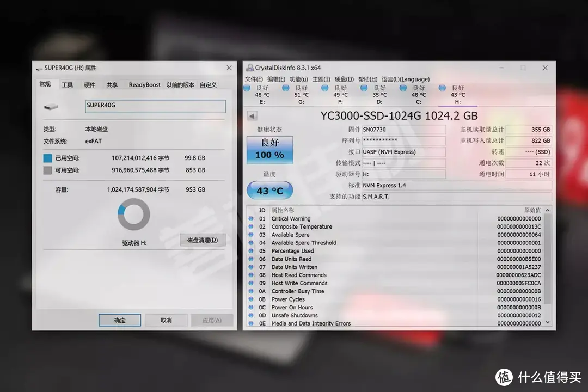The height and width of the screenshot is (392, 588).
Task: Open the 语言(L)(Language) menu
Action: click(x=406, y=79)
